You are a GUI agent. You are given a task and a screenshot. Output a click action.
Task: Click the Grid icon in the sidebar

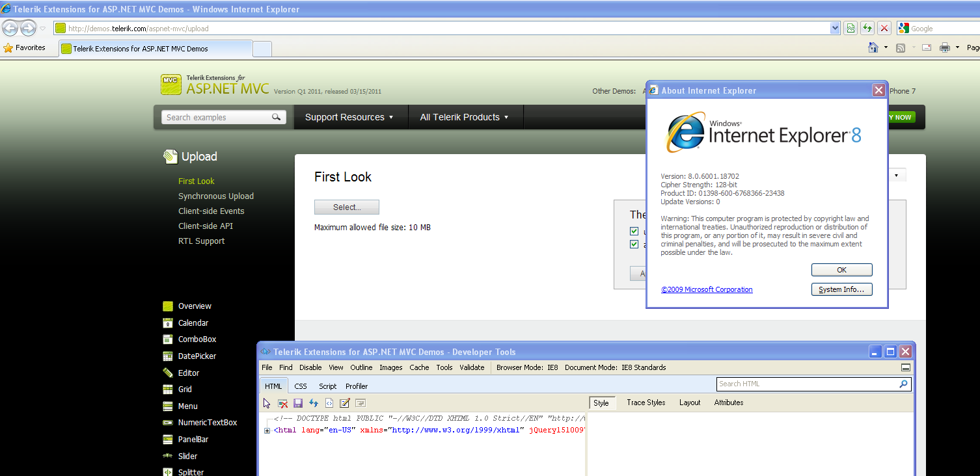click(x=168, y=390)
